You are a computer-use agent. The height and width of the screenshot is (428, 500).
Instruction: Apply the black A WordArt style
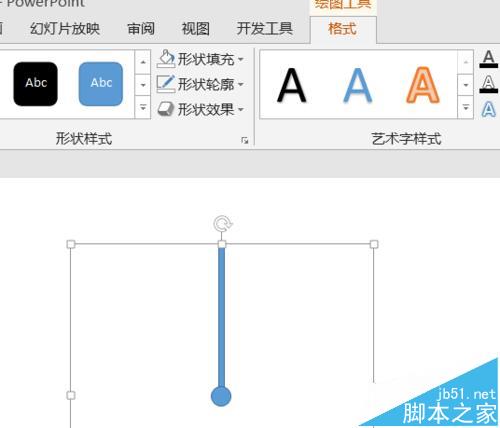(x=292, y=85)
